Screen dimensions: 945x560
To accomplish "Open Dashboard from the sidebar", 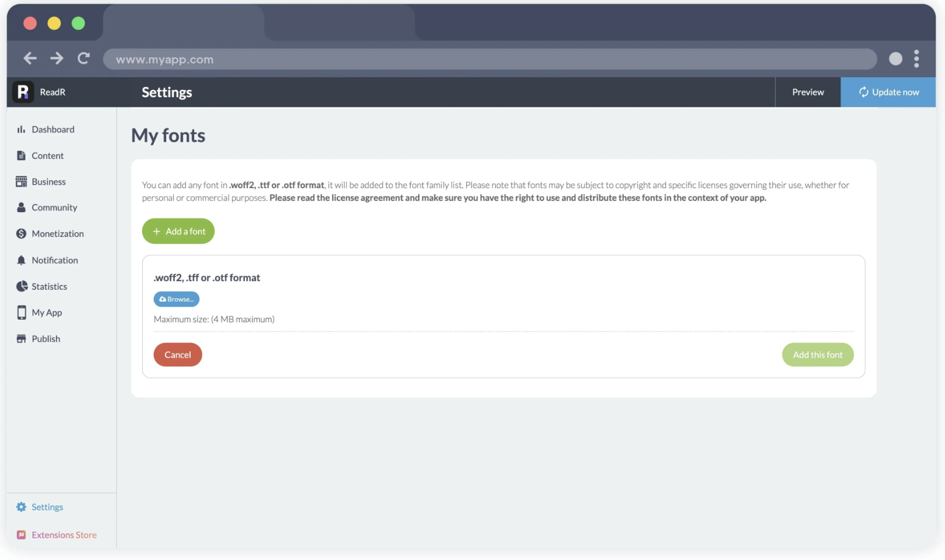I will point(53,130).
